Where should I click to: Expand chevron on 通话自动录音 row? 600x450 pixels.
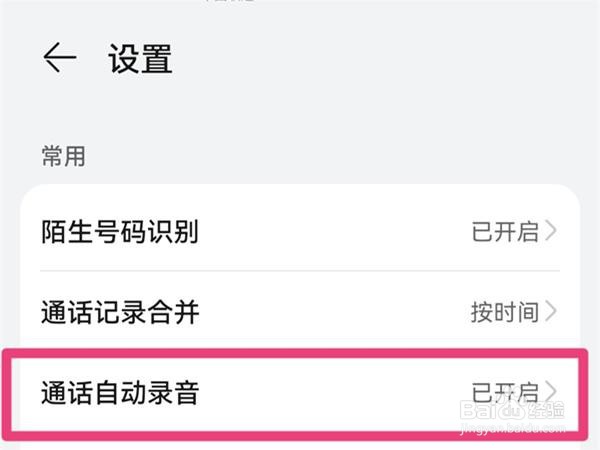pos(551,391)
